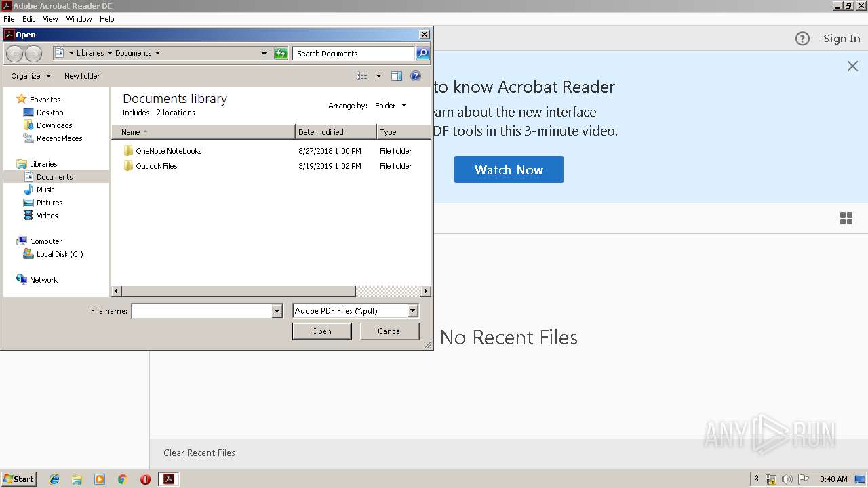
Task: Open Windows Explorer from taskbar
Action: (77, 479)
